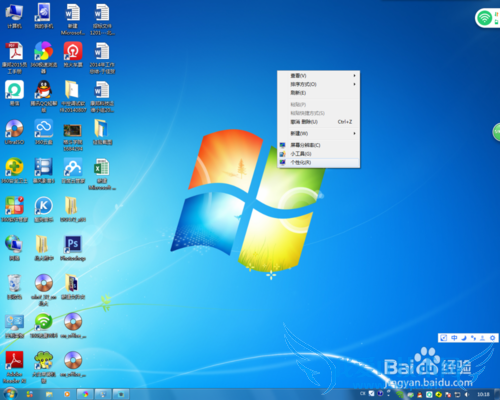This screenshot has height=400, width=500.
Task: Toggle the moon icon in IME toolbar
Action: (464, 338)
